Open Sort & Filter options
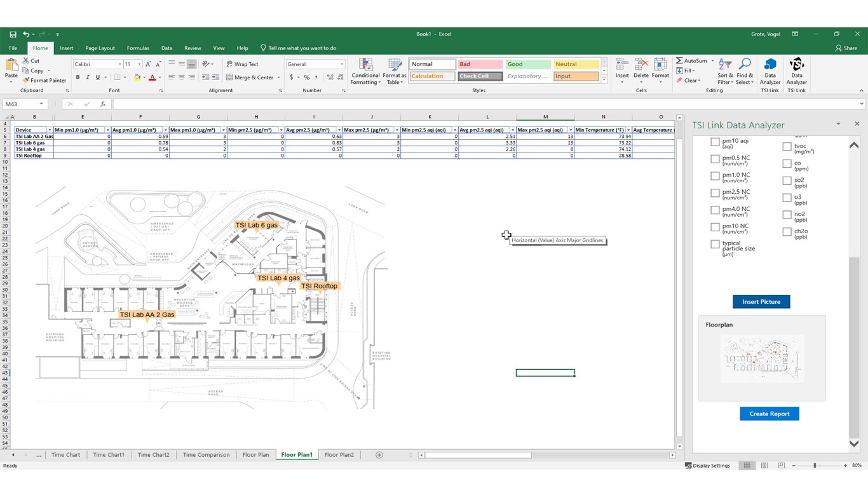This screenshot has width=868, height=488. (x=725, y=71)
